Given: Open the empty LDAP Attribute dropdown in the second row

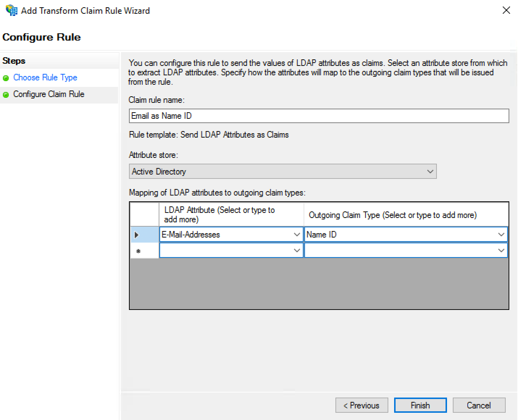Looking at the screenshot, I should pyautogui.click(x=297, y=250).
